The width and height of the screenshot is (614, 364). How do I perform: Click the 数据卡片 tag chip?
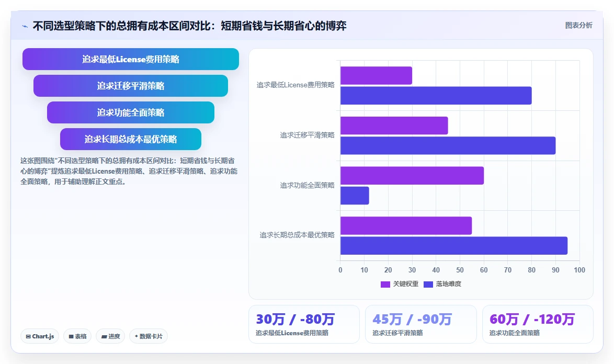tap(149, 336)
